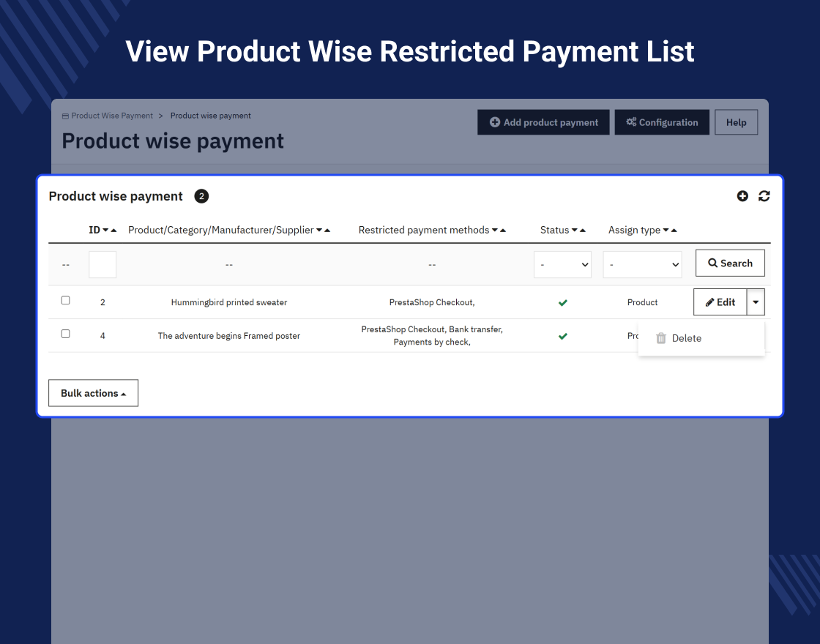820x644 pixels.
Task: Sort Product/Category/Manufacturer/Supplier column descending
Action: (x=319, y=230)
